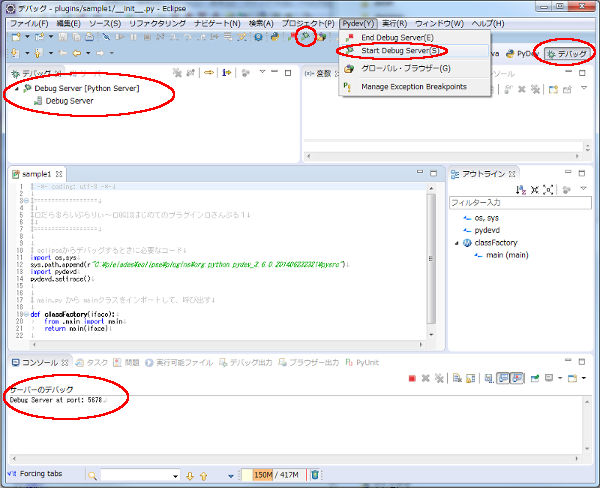Click the 150M / 417M heap status bar
The width and height of the screenshot is (600, 488).
274,475
